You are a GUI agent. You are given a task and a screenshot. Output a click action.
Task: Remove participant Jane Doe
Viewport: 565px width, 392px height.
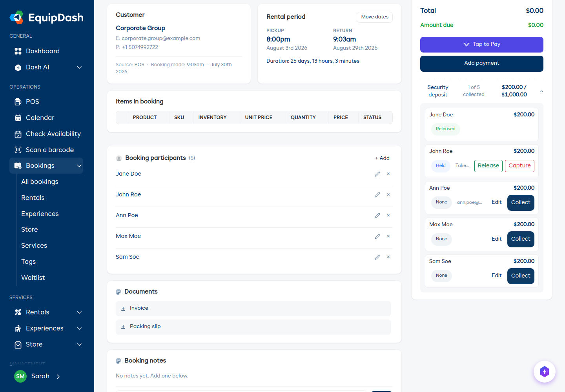(388, 174)
